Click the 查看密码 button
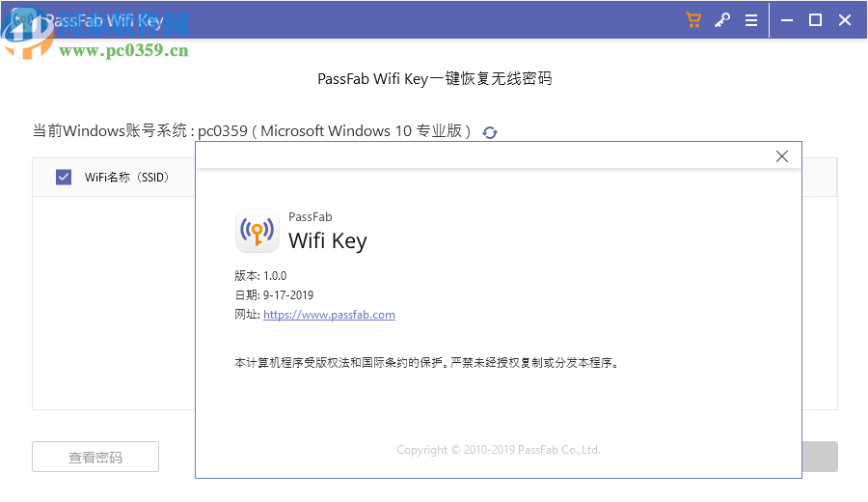The image size is (868, 502). coord(95,457)
